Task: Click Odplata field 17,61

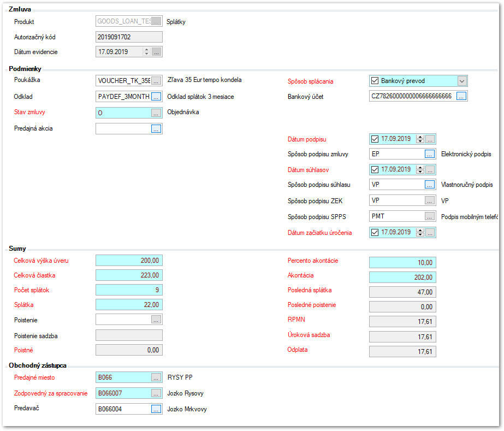Action: pyautogui.click(x=403, y=352)
